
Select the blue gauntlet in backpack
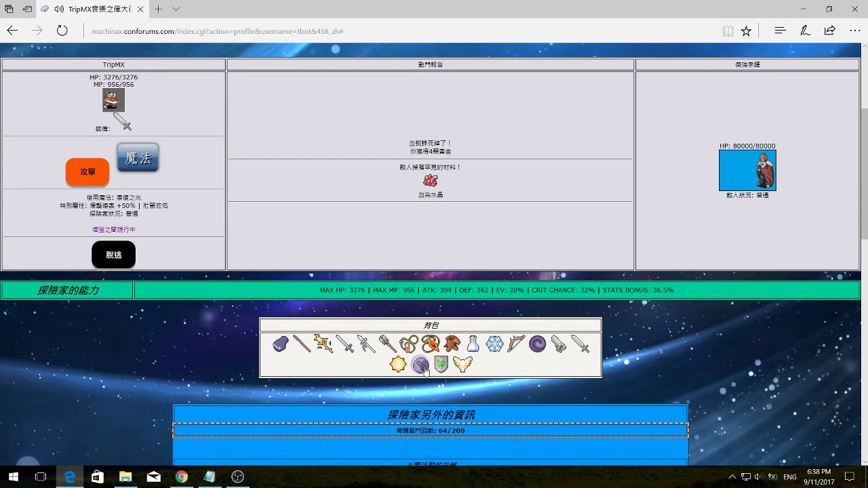[281, 344]
